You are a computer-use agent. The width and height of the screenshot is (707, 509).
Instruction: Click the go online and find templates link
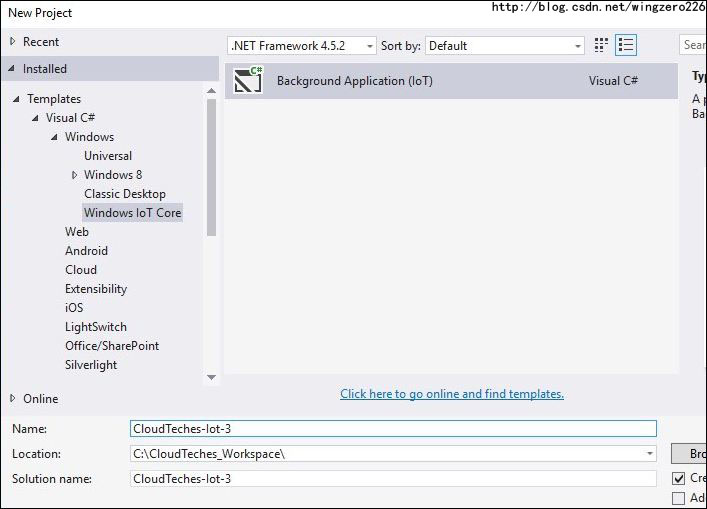point(452,394)
